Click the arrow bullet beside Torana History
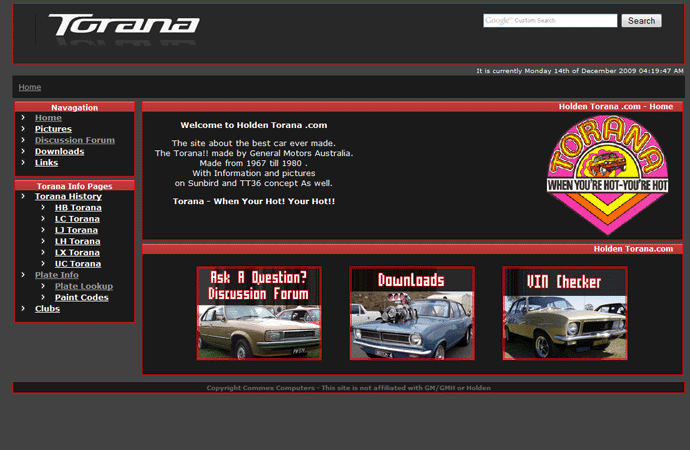Screen dimensions: 690x450 [x=23, y=196]
